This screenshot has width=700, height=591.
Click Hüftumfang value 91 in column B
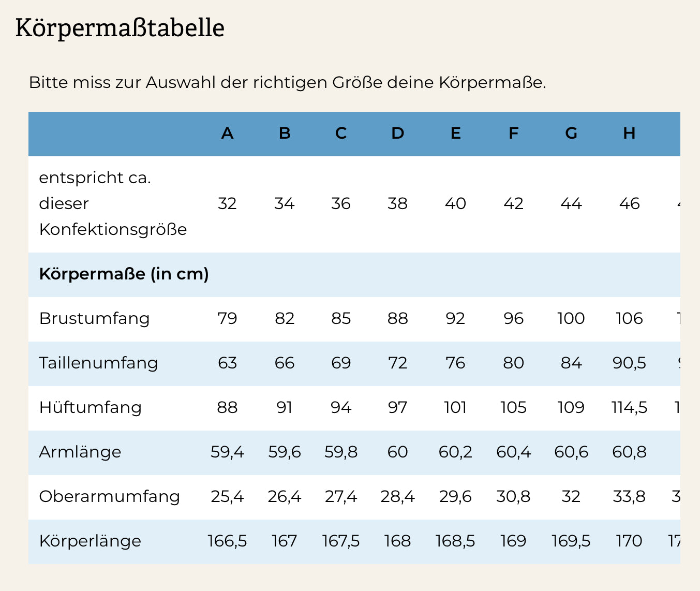point(285,407)
